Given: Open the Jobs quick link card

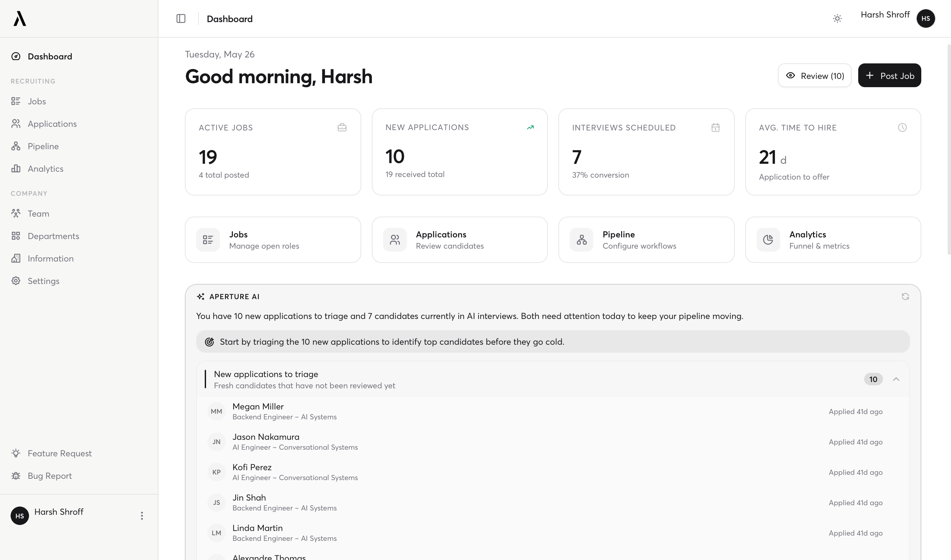Looking at the screenshot, I should point(273,240).
